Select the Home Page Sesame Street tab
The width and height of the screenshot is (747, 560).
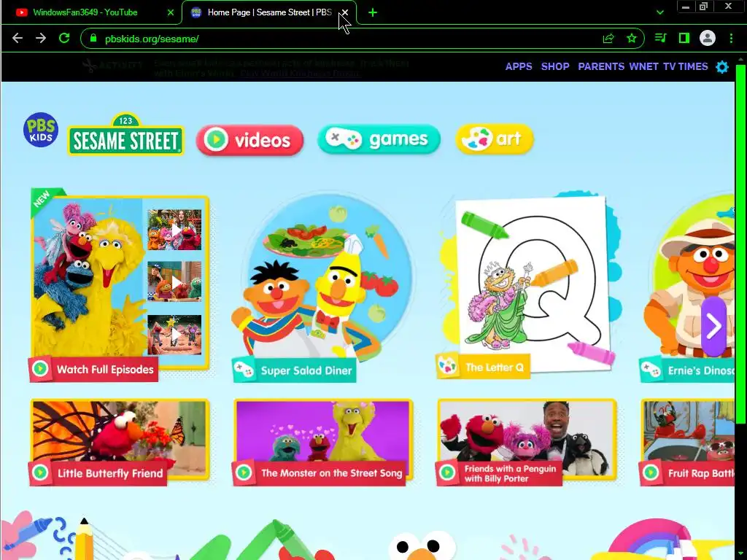(269, 12)
